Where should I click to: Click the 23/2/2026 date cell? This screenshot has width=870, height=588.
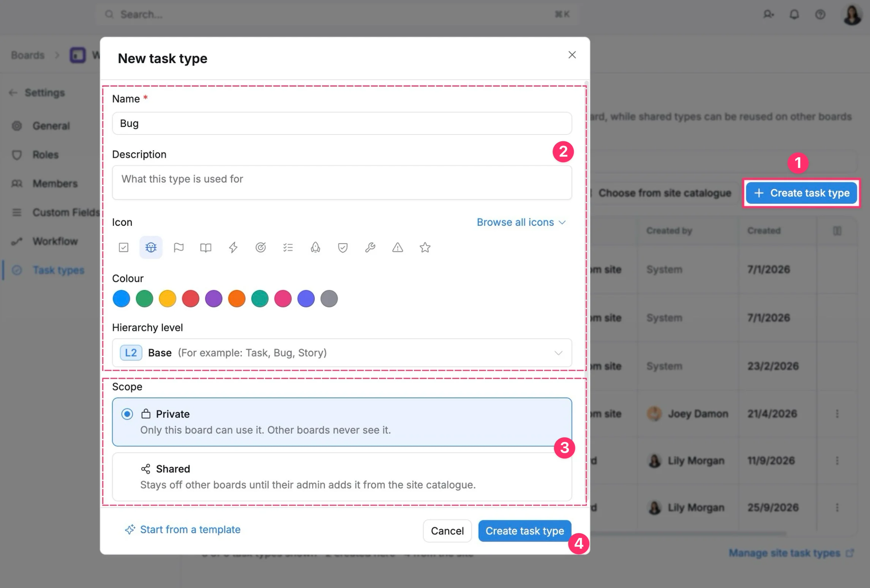(x=773, y=366)
